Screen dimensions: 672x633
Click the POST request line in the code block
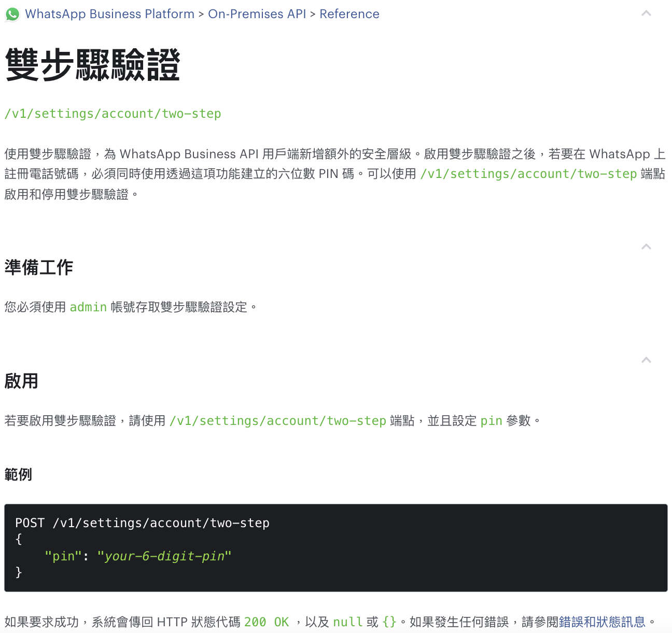tap(143, 523)
